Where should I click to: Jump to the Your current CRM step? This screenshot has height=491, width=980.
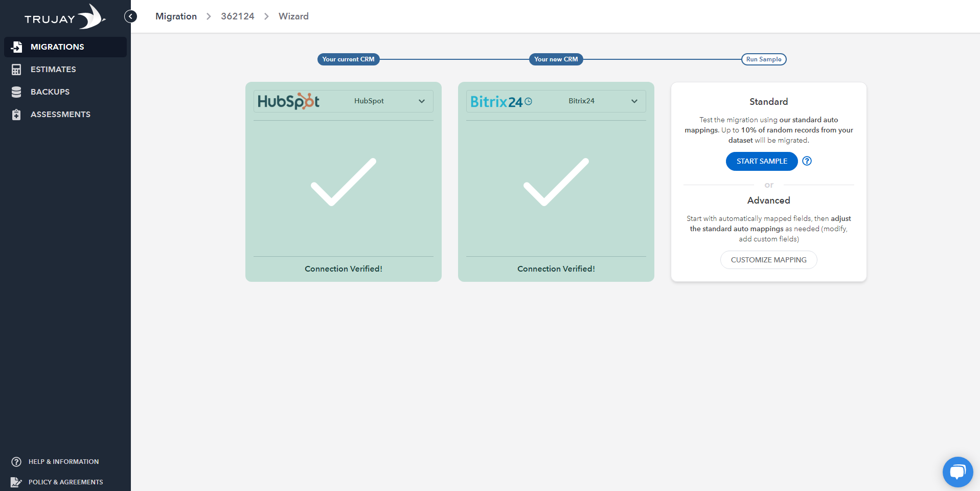[348, 59]
